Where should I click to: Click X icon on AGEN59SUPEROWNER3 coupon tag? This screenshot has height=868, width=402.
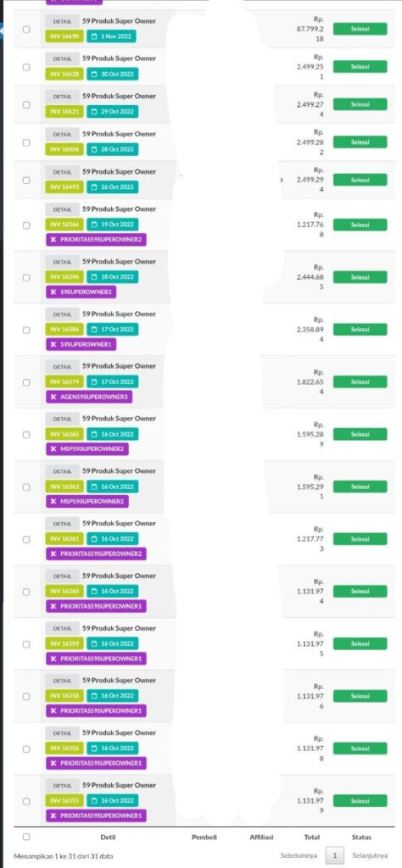[53, 397]
